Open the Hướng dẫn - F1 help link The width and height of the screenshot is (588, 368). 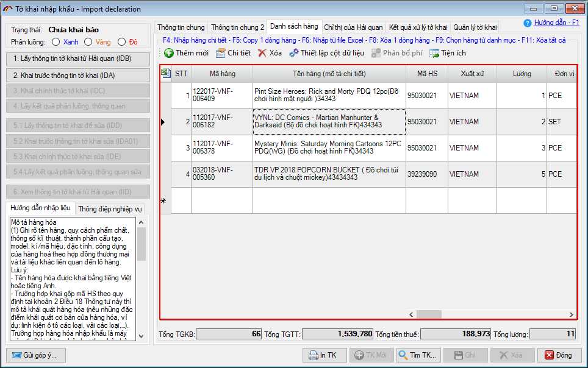point(556,23)
